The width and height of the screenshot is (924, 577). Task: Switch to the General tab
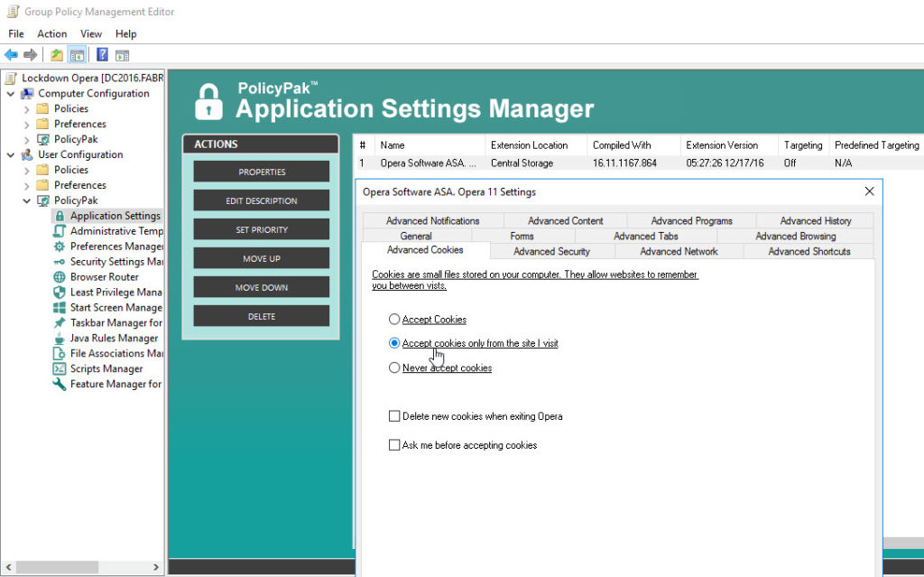(x=416, y=236)
